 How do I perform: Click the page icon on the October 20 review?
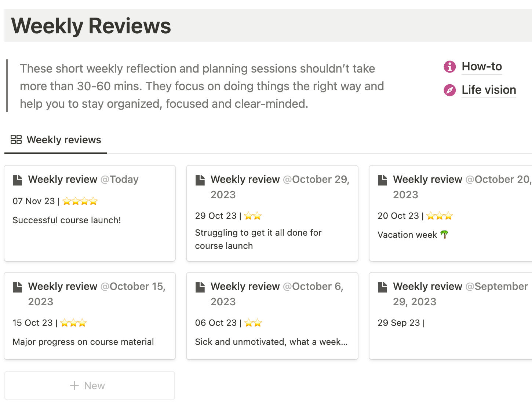(382, 179)
